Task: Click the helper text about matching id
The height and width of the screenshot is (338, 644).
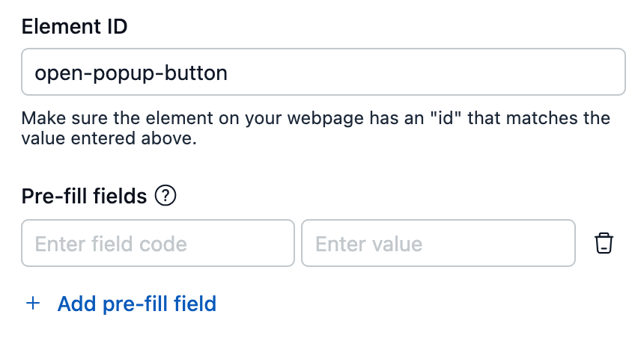Action: click(x=315, y=128)
